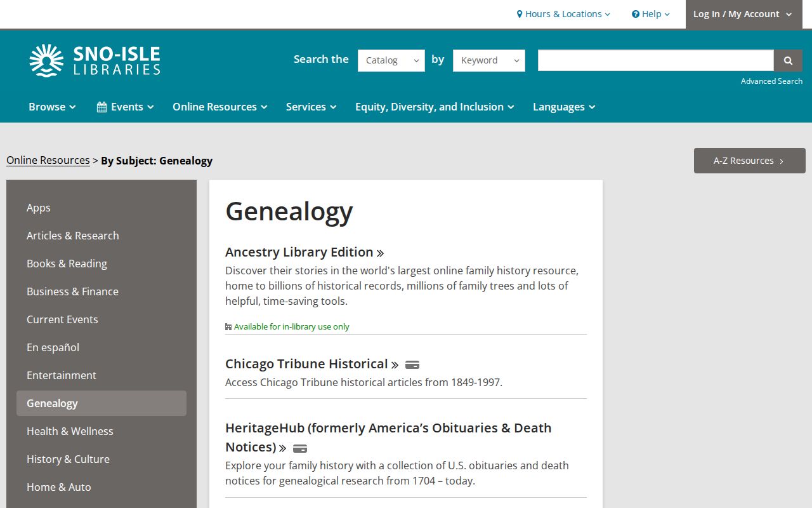The image size is (812, 508).
Task: Select Articles & Research in sidebar
Action: 101,236
